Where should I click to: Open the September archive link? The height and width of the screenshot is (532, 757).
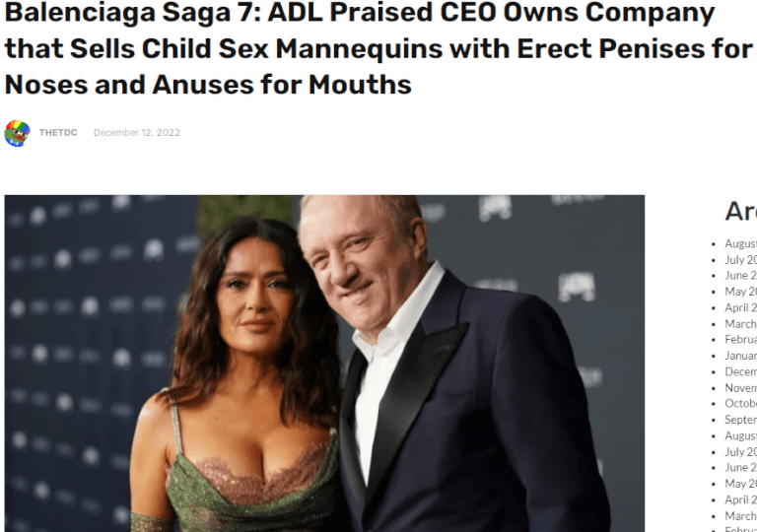(x=740, y=420)
